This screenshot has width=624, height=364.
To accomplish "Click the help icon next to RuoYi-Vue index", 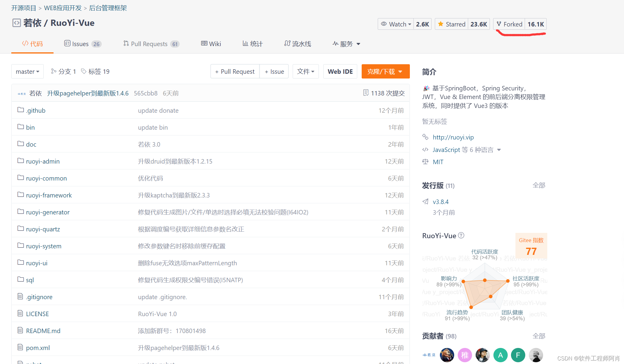I will (461, 236).
